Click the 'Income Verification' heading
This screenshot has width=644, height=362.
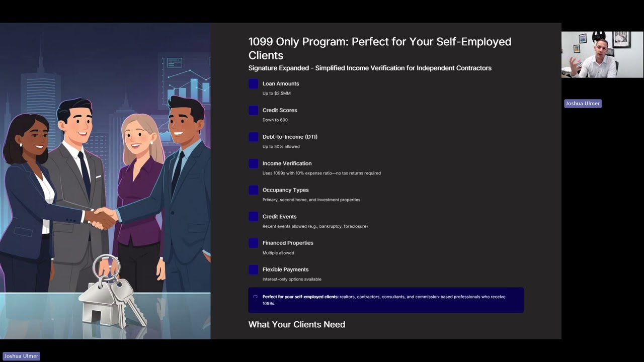pos(287,163)
